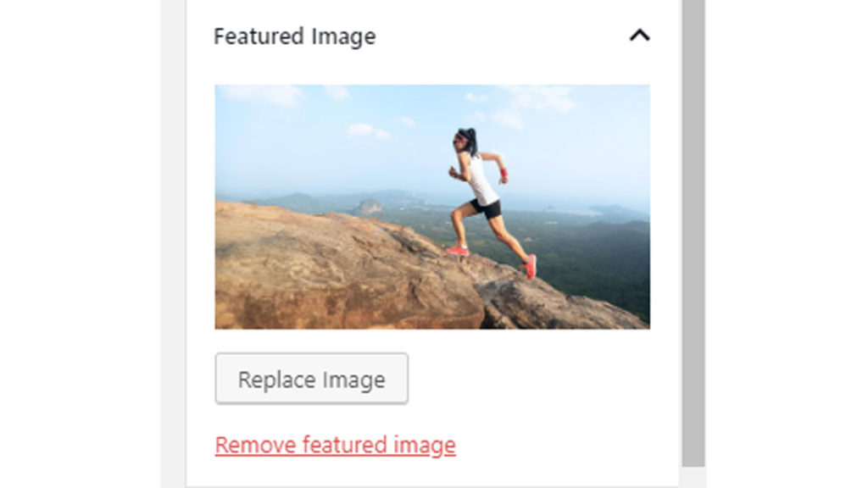Click the gray vertical scrollbar thumb

coord(693,232)
